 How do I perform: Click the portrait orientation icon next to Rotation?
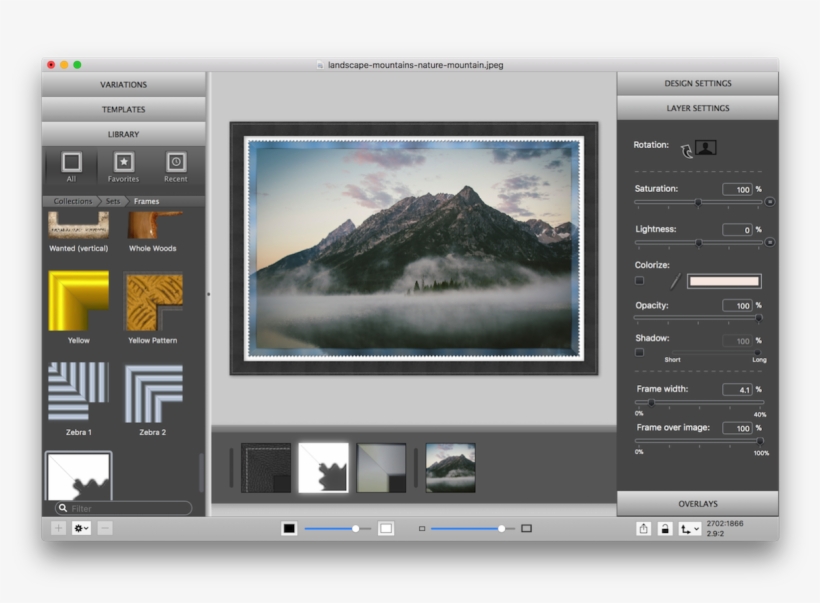pyautogui.click(x=705, y=147)
